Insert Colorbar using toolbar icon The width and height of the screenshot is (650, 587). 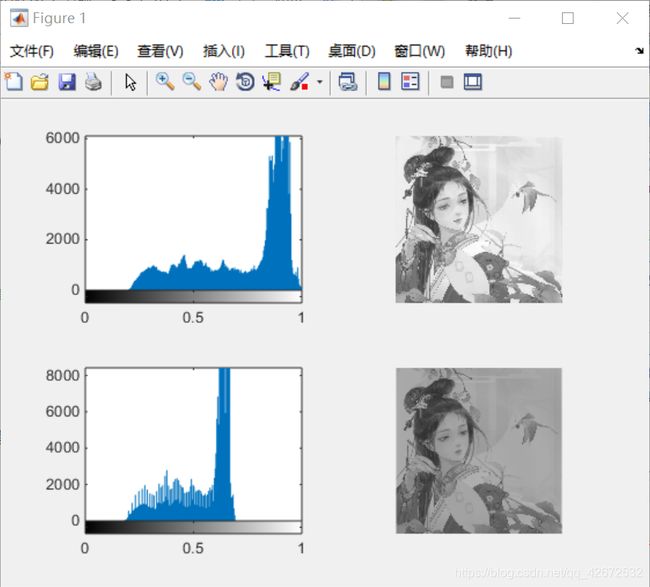coord(384,82)
